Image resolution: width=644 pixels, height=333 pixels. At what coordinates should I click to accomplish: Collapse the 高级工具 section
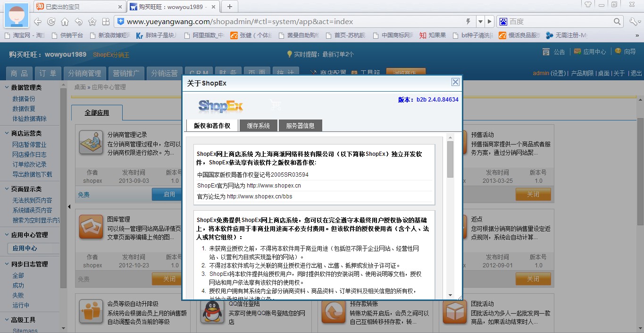click(7, 320)
